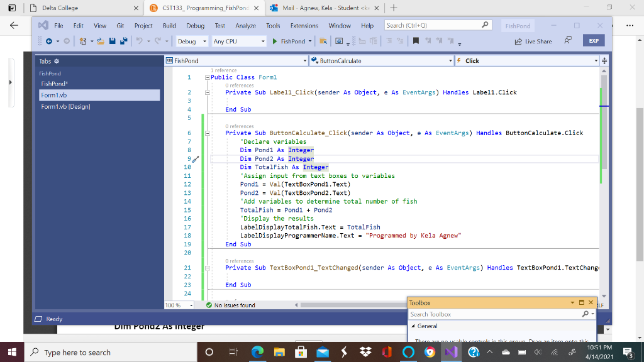Click the Type here to search box
This screenshot has width=644, height=362.
coord(111,352)
